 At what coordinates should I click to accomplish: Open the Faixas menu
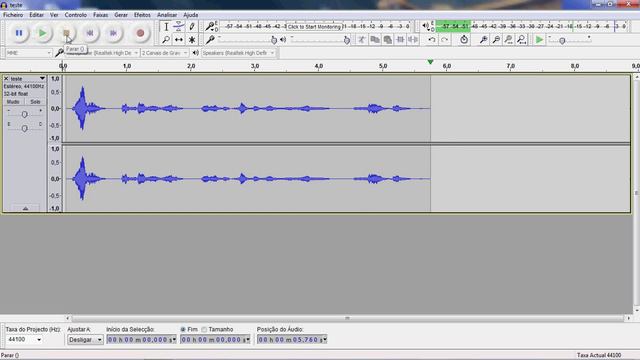pyautogui.click(x=100, y=15)
